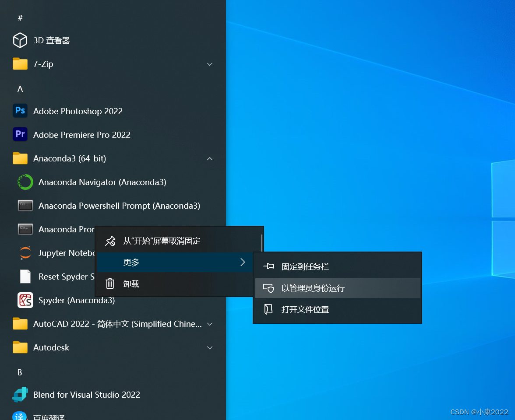
Task: Open Adobe Photoshop 2022 label
Action: (78, 111)
